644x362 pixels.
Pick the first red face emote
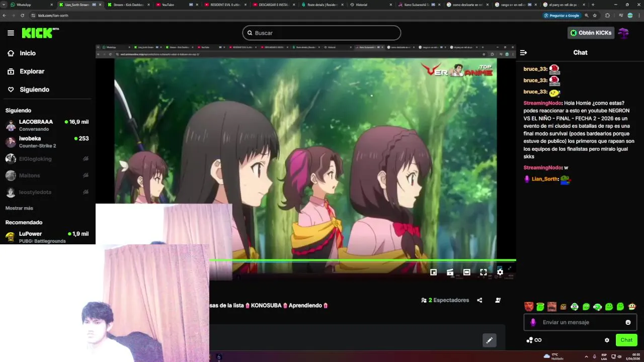pos(529,307)
